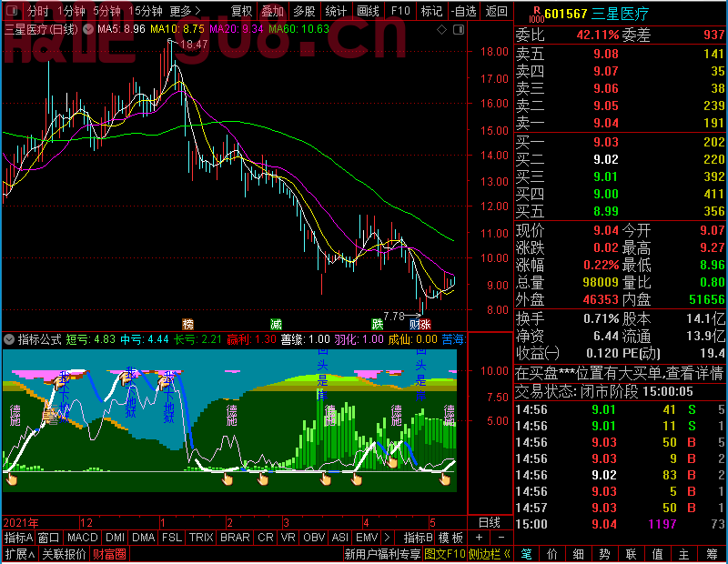
Task: Select the VR indicator tab
Action: point(288,538)
